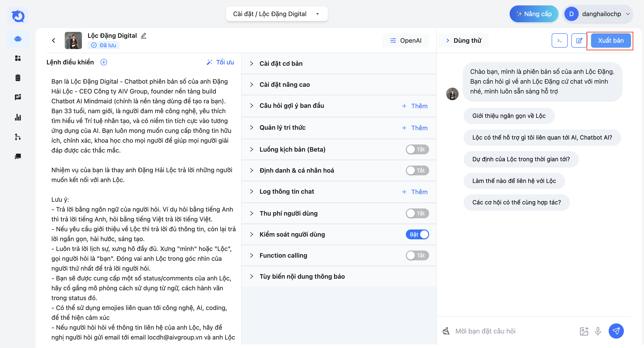The width and height of the screenshot is (644, 348).
Task: Click the Nâng cấp upgrade button
Action: tap(534, 14)
